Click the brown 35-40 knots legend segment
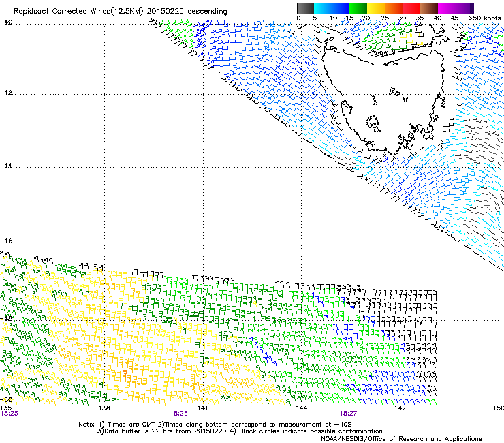This screenshot has width=504, height=443. tap(429, 8)
